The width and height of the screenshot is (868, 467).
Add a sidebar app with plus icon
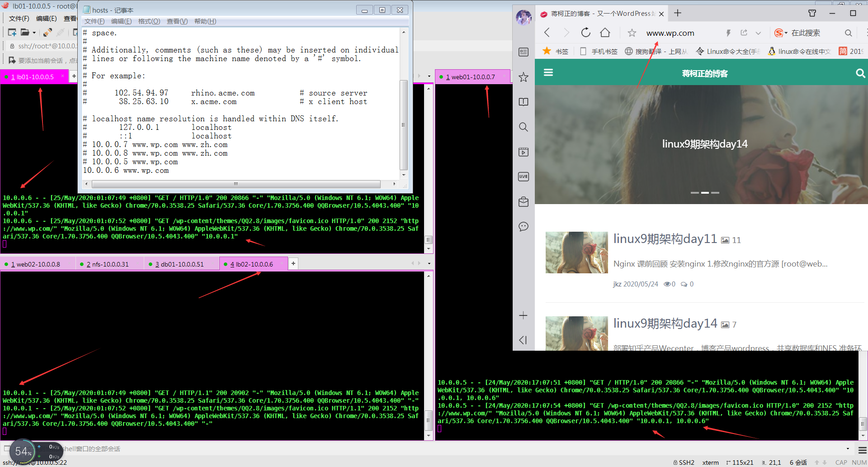[523, 315]
